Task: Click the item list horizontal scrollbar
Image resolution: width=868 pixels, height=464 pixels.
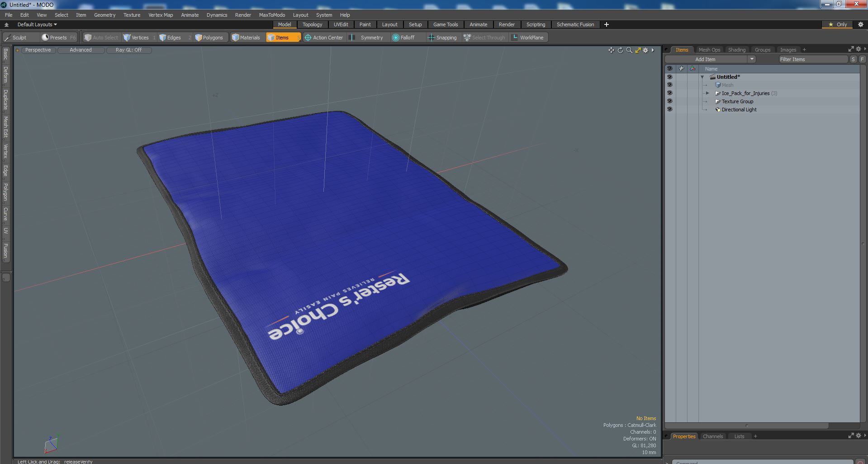Action: 746,426
